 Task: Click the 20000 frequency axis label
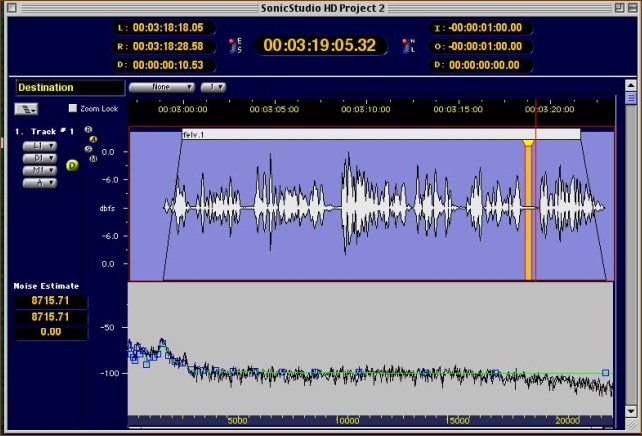click(x=567, y=420)
